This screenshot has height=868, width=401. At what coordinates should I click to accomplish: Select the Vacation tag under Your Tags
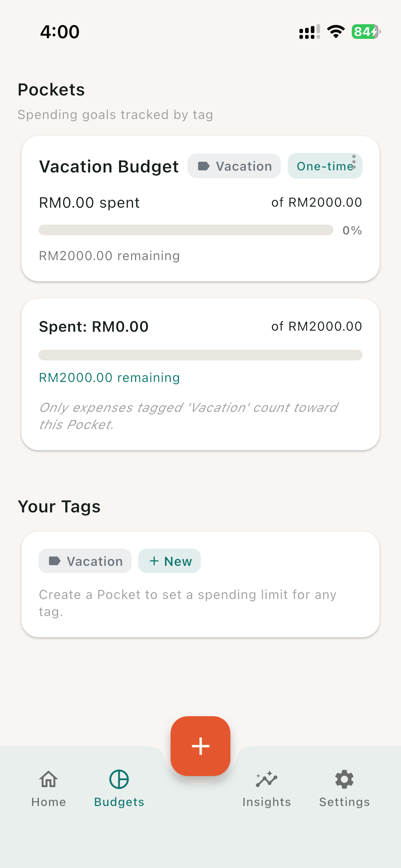coord(85,561)
